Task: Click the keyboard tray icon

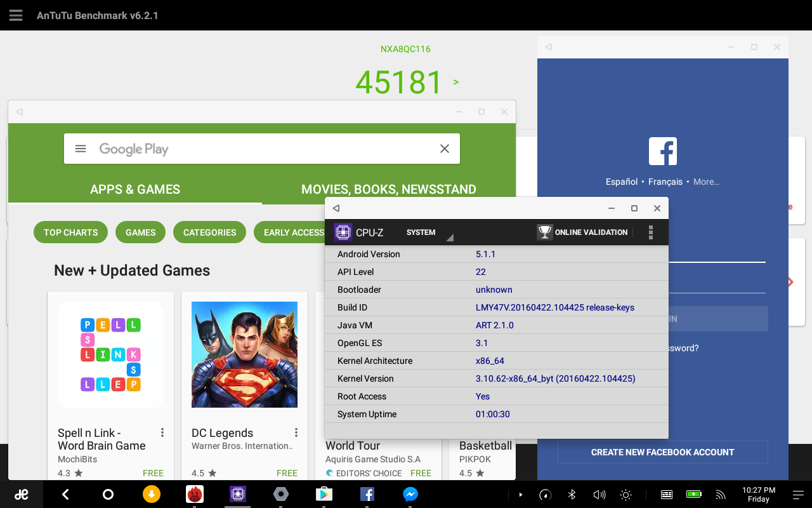Action: tap(666, 494)
